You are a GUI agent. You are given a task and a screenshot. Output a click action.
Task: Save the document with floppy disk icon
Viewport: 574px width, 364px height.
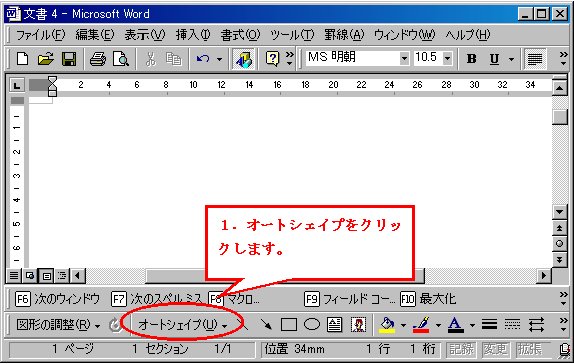pyautogui.click(x=69, y=59)
